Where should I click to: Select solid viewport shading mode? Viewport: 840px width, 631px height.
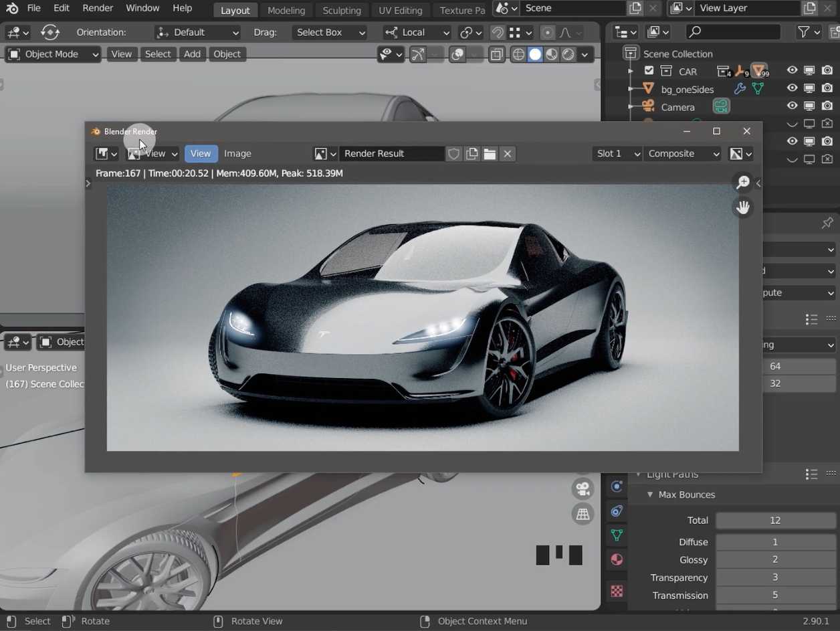[535, 55]
